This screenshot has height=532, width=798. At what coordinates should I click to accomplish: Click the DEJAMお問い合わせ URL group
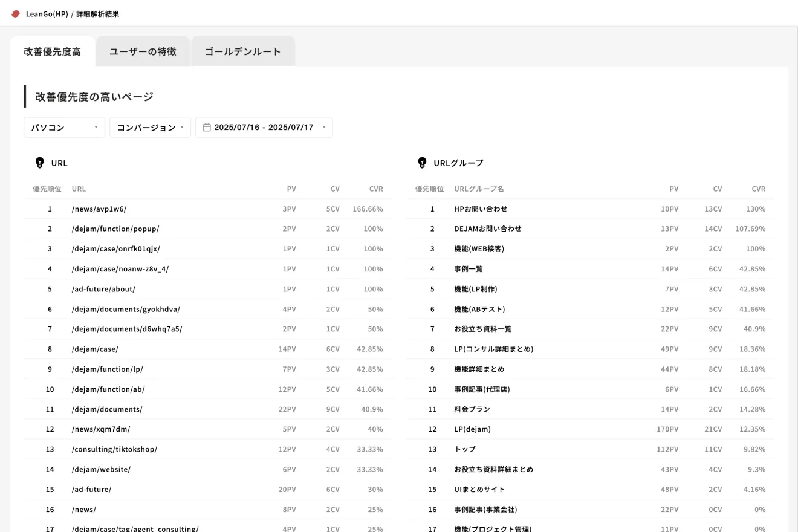[x=487, y=229]
